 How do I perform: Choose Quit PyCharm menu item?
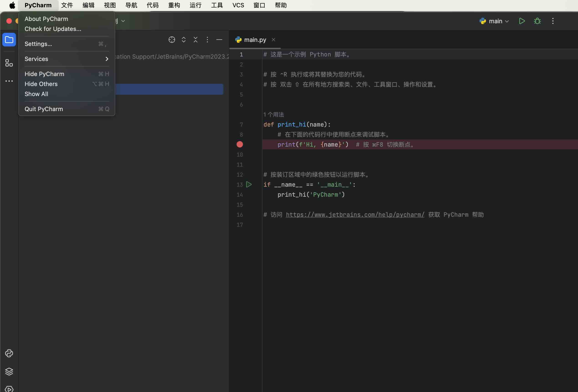(x=67, y=109)
